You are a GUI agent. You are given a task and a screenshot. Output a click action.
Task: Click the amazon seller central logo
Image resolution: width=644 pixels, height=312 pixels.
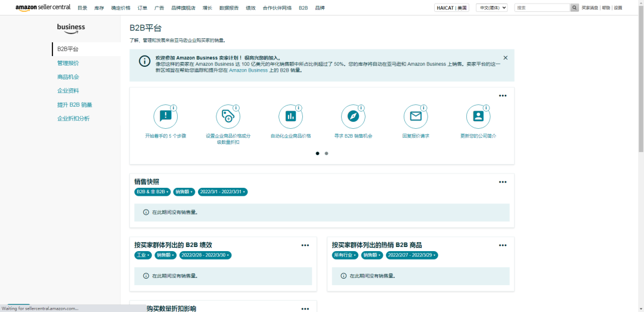43,8
